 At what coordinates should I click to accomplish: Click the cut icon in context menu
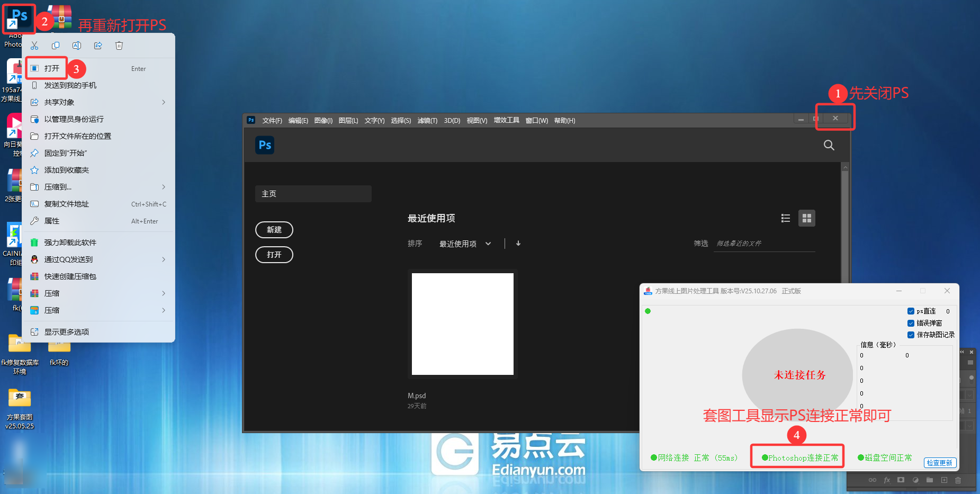pos(34,46)
